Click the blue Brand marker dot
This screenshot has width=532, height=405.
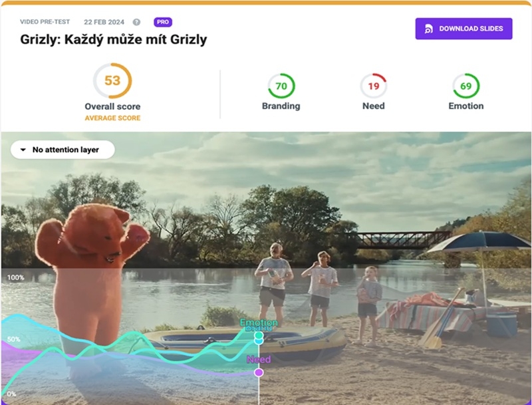259,341
